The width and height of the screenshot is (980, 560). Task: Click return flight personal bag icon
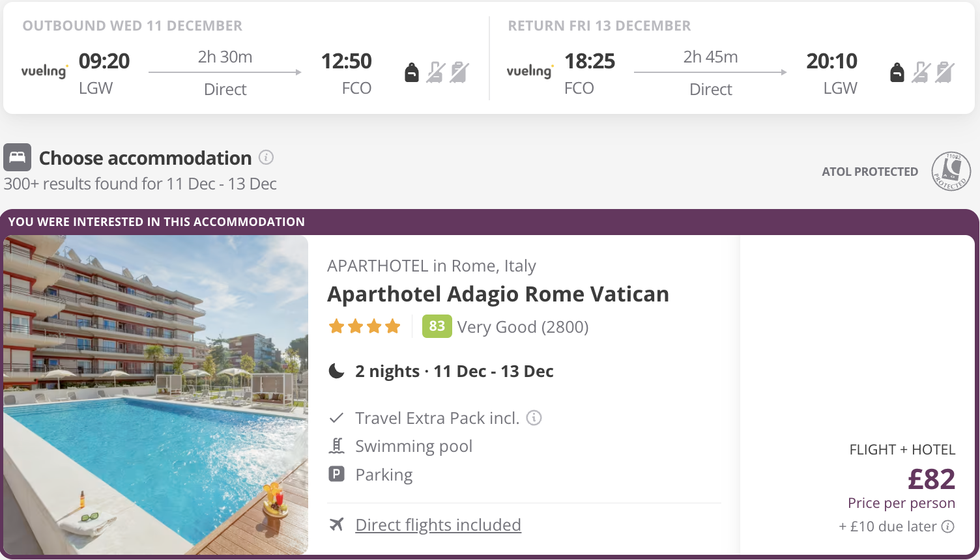[897, 72]
